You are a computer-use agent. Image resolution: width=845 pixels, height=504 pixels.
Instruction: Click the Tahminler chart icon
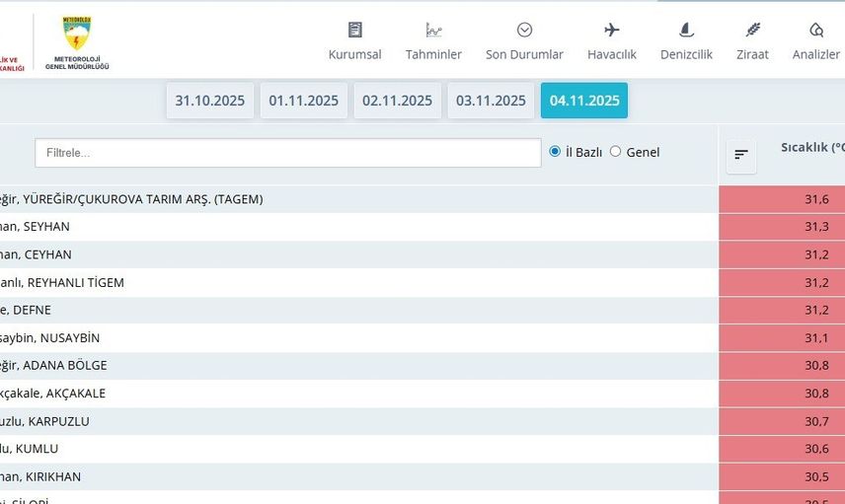(x=433, y=30)
